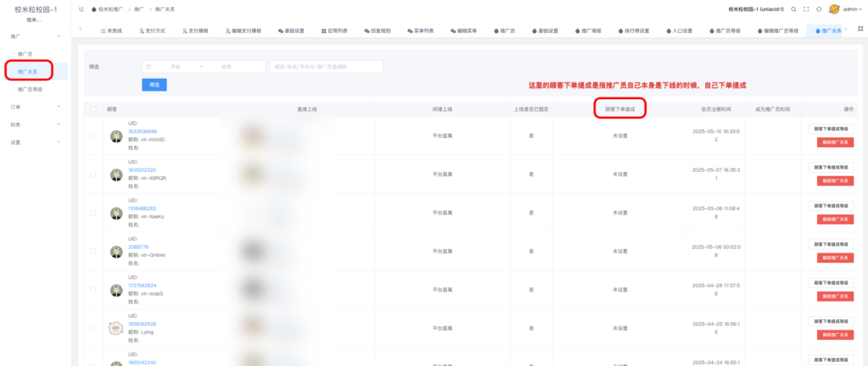This screenshot has height=366, width=868.
Task: Collapse the sidebar with the fold icon
Action: tap(82, 9)
